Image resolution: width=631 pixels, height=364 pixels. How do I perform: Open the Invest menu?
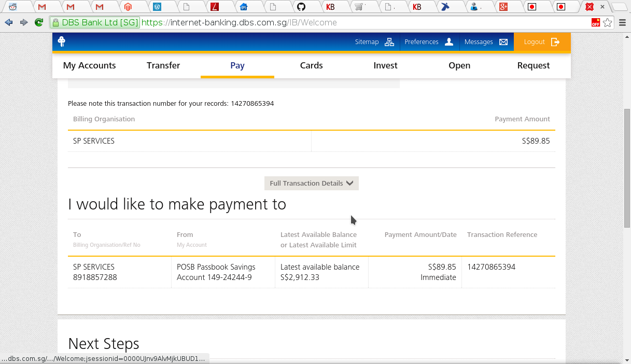[386, 65]
